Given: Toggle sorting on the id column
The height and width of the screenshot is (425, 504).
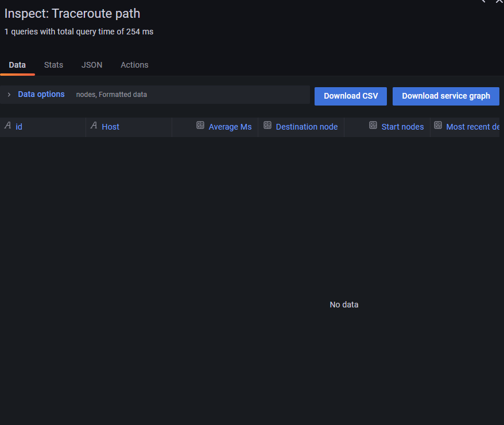Looking at the screenshot, I should point(19,126).
